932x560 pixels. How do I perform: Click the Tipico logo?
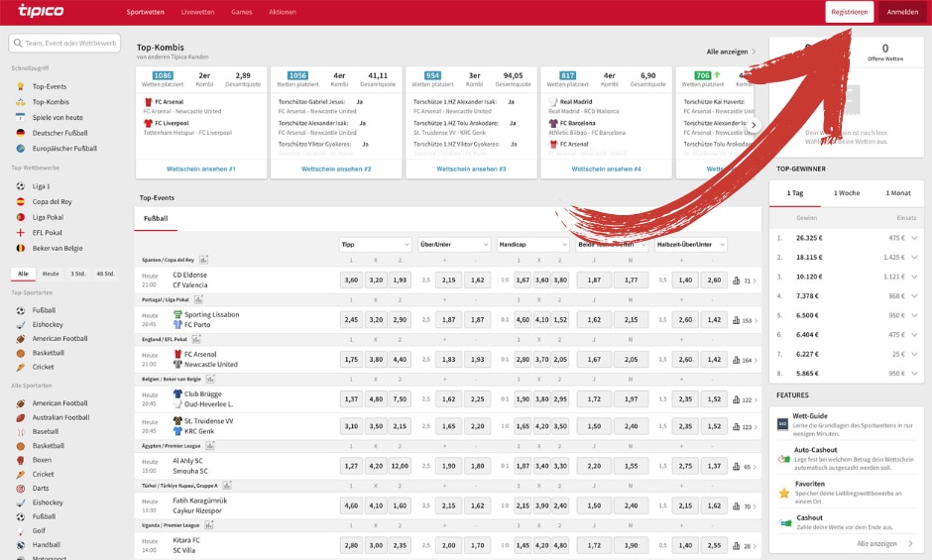(41, 11)
